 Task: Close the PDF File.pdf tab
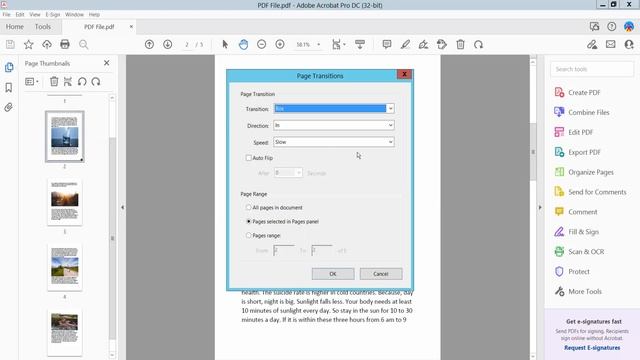[131, 27]
